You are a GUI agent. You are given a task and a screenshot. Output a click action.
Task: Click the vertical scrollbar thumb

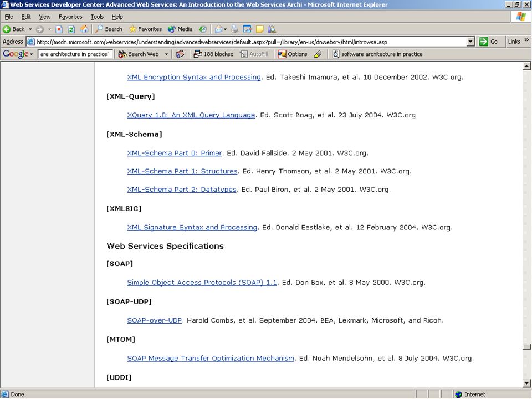tap(526, 347)
